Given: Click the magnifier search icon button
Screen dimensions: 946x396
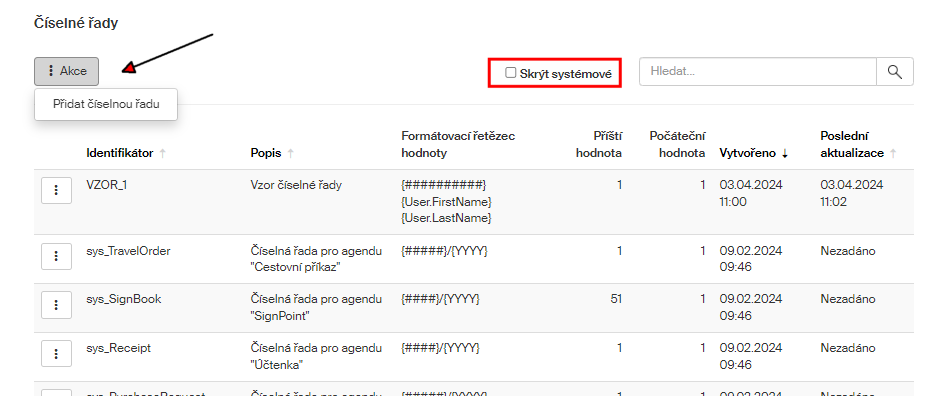Looking at the screenshot, I should (x=895, y=71).
